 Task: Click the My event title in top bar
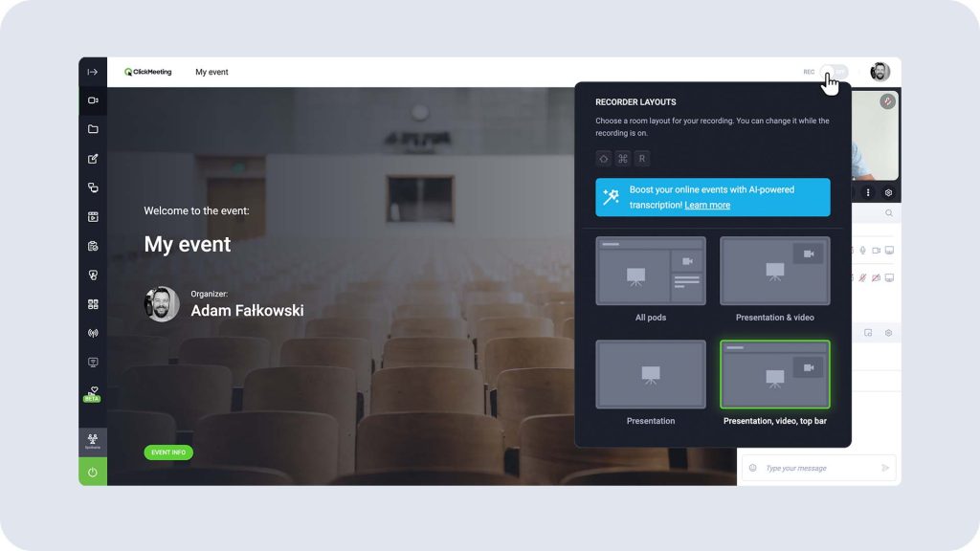point(212,72)
